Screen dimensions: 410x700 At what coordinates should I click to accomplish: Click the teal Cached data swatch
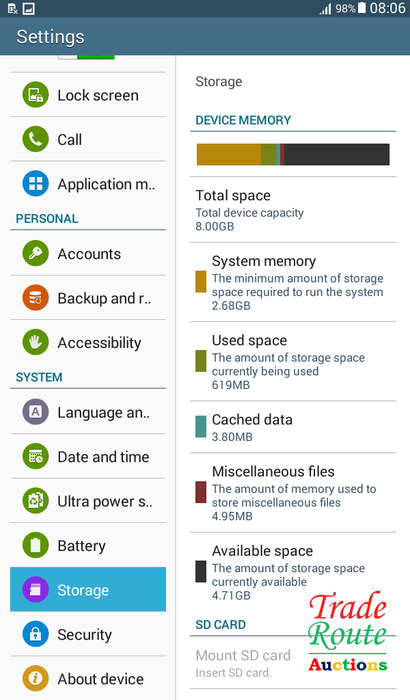pos(201,427)
